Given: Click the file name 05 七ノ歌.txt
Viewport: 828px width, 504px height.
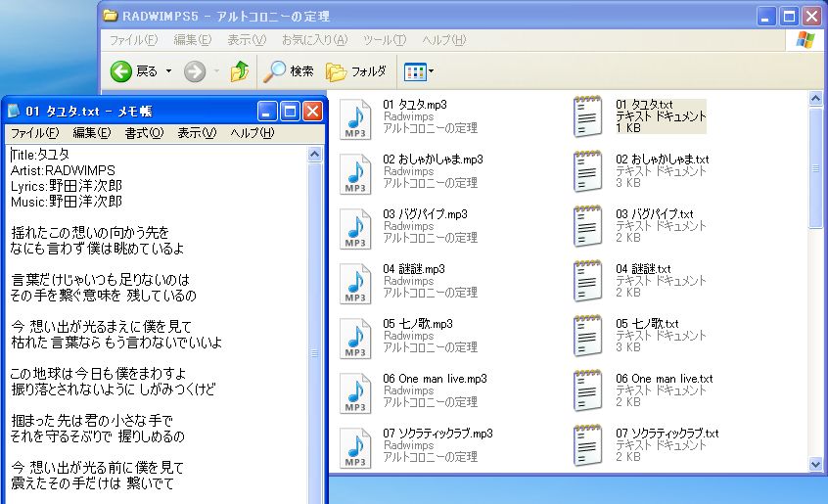Looking at the screenshot, I should coord(647,324).
